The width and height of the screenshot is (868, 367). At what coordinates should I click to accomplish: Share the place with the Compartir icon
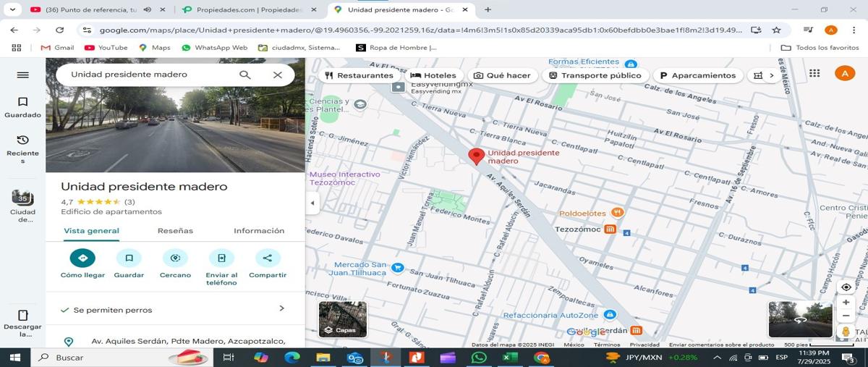pyautogui.click(x=268, y=258)
